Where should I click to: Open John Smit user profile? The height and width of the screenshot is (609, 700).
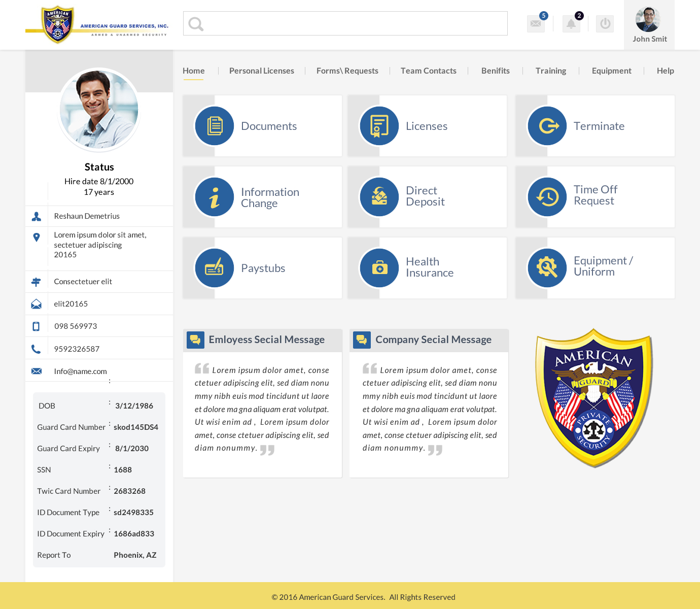[x=649, y=25]
